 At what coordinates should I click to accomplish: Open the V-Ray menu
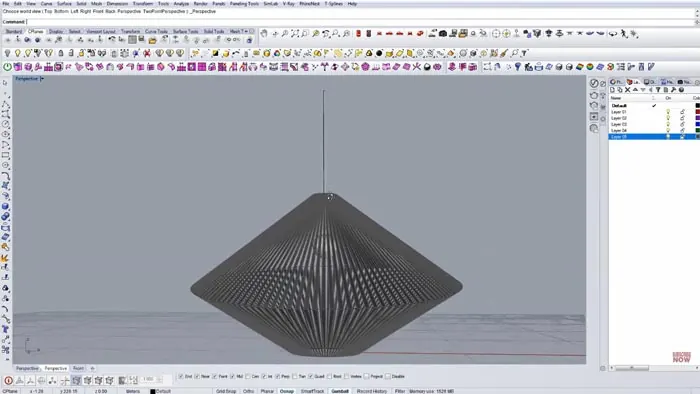tap(289, 4)
